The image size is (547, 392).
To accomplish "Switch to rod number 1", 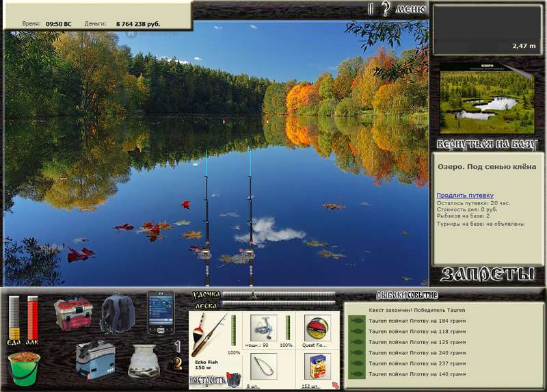I will tap(178, 346).
